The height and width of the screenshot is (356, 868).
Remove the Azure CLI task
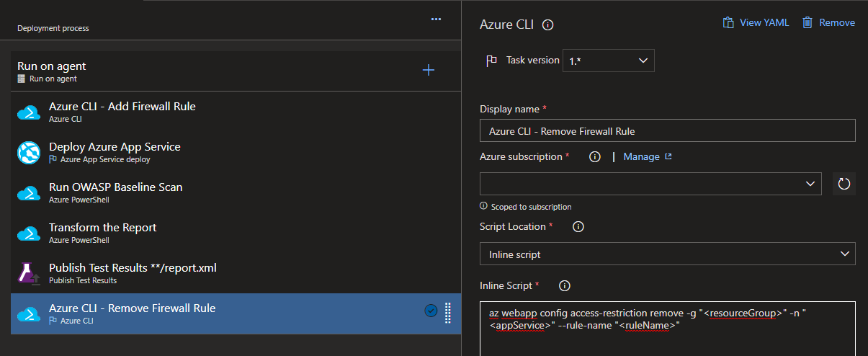tap(829, 22)
